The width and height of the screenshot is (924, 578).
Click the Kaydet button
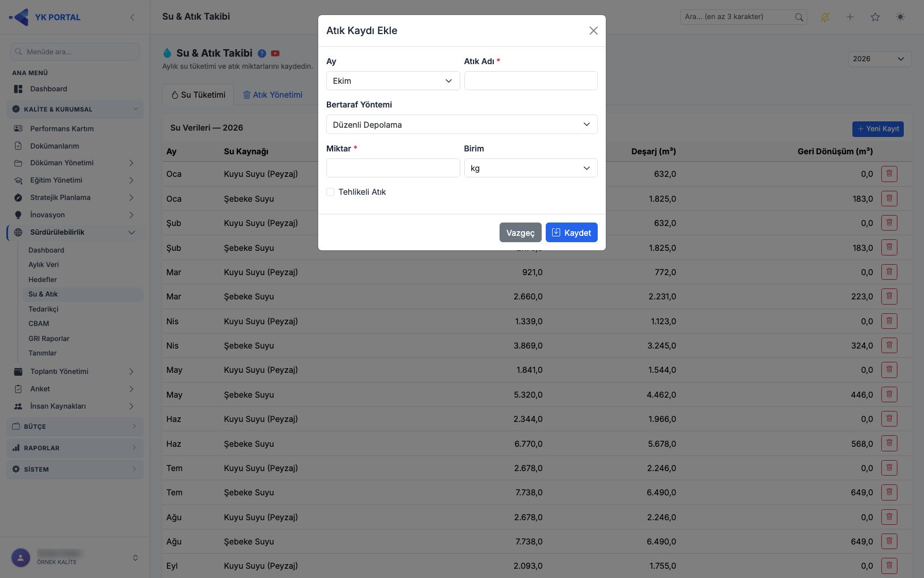coord(571,232)
